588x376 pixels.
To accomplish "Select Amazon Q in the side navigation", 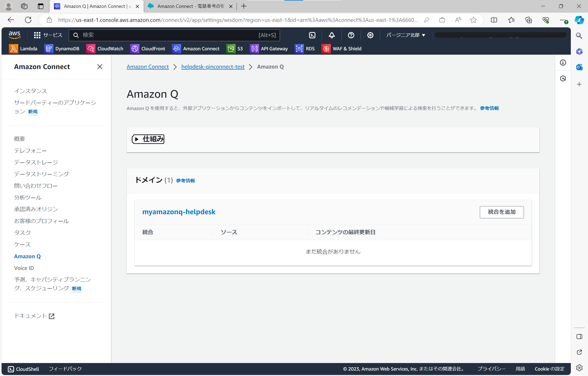I will pos(27,256).
